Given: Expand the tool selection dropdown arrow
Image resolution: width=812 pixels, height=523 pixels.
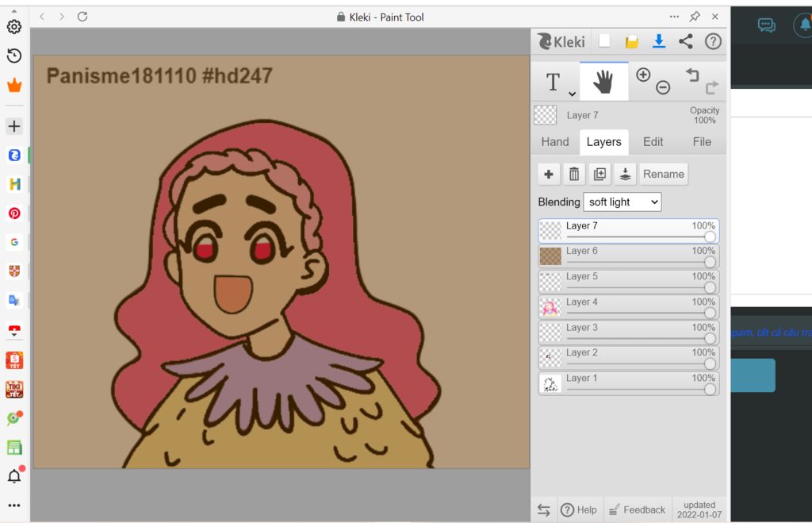Looking at the screenshot, I should 572,94.
